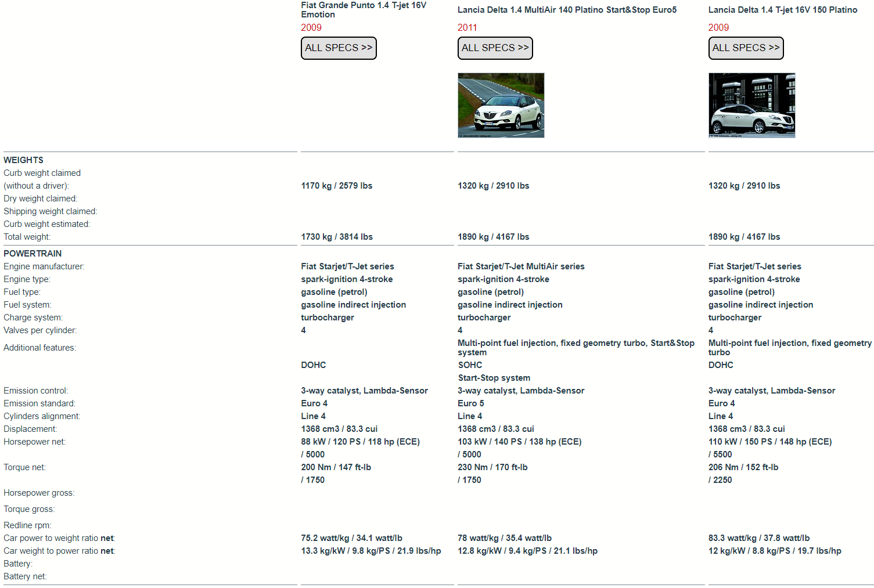Click the / 5500 rpm value

pyautogui.click(x=720, y=454)
